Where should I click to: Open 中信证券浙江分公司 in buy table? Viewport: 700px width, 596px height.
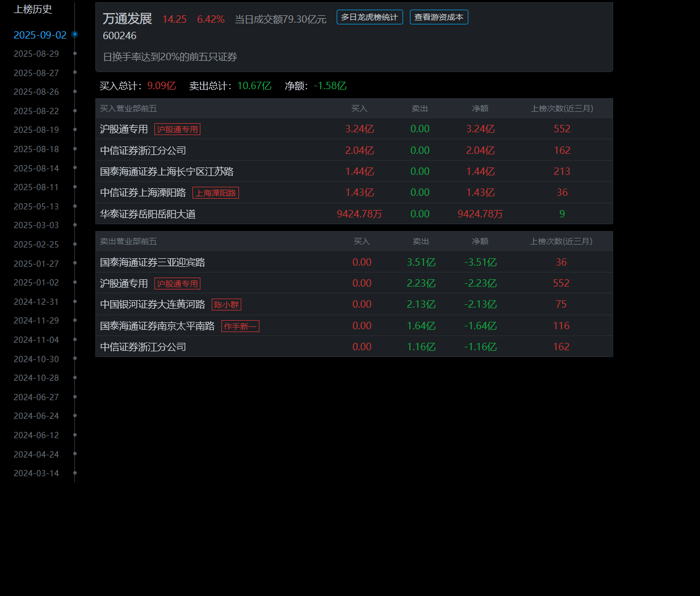(143, 150)
